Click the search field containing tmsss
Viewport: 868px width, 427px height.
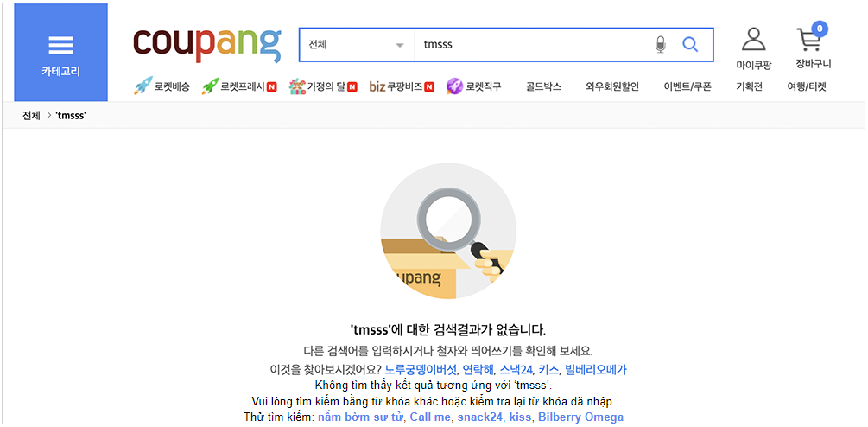coord(533,44)
